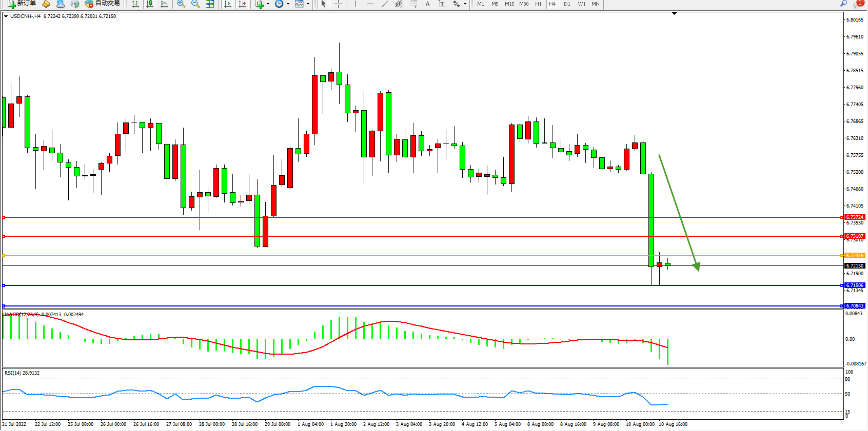This screenshot has height=431, width=868.
Task: Click the New Order (新订单) button
Action: 22,4
